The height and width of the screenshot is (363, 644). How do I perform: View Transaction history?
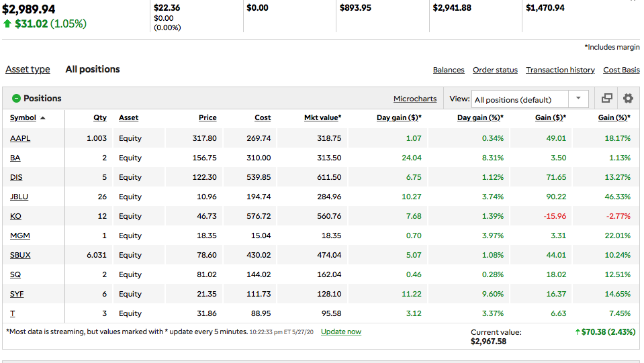560,70
